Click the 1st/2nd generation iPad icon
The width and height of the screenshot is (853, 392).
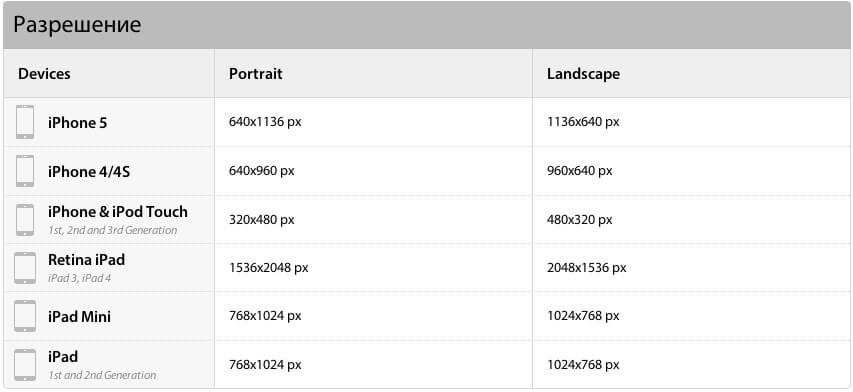point(25,364)
